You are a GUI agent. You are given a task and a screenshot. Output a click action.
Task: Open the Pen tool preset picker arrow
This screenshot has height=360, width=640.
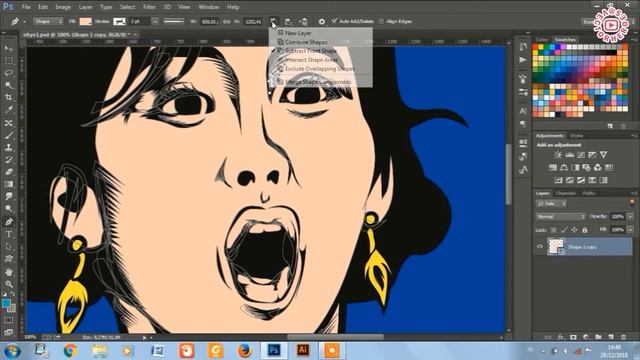[x=24, y=21]
